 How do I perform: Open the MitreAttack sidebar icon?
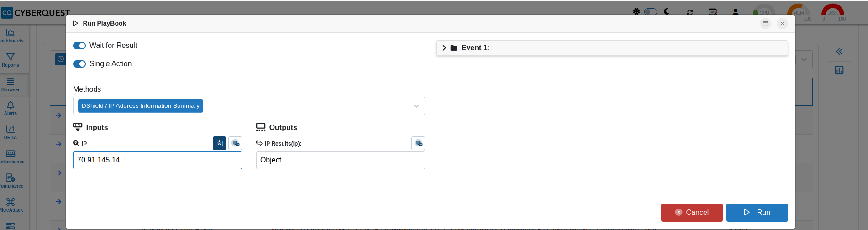pos(11,205)
